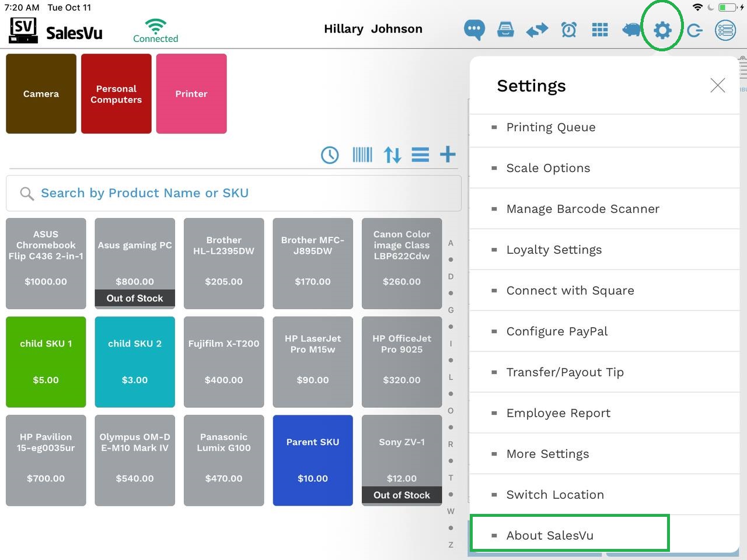The width and height of the screenshot is (747, 560).
Task: Select the Camera category tile
Action: (41, 94)
